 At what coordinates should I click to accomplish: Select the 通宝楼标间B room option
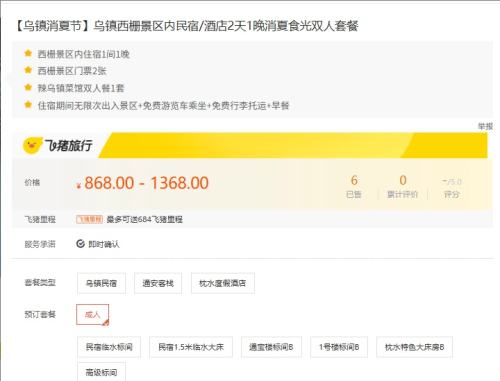click(x=271, y=347)
